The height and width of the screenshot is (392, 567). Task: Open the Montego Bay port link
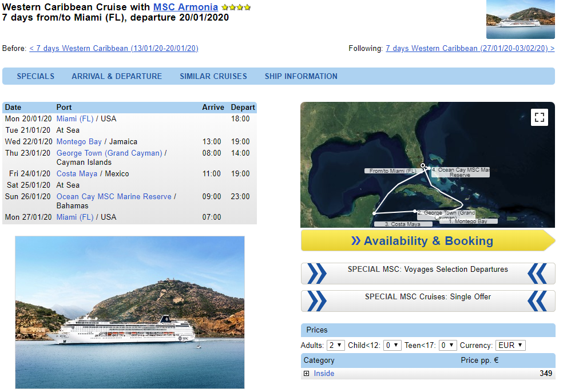79,141
